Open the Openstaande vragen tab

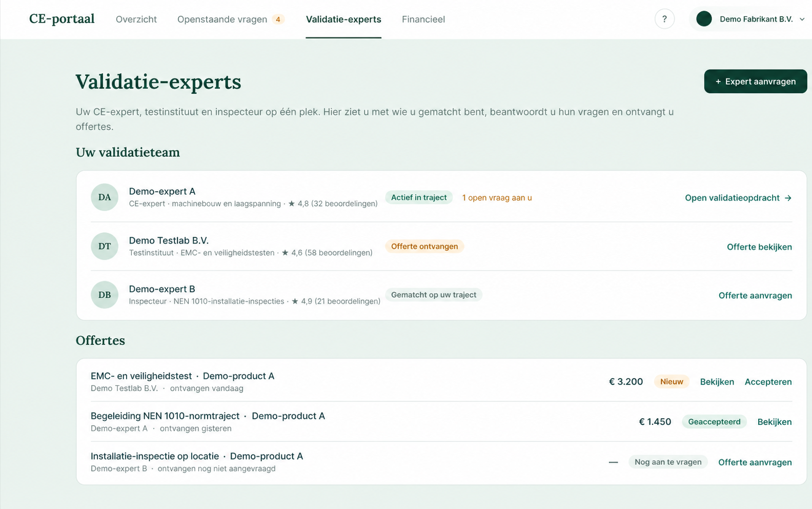coord(222,19)
